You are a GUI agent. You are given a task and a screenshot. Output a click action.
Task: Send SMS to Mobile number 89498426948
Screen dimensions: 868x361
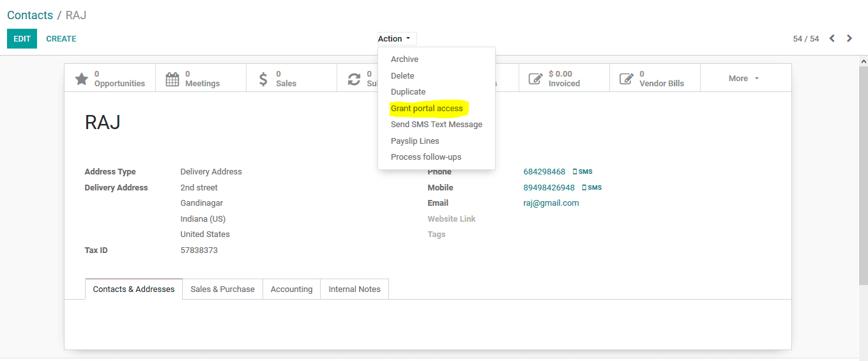pyautogui.click(x=591, y=188)
